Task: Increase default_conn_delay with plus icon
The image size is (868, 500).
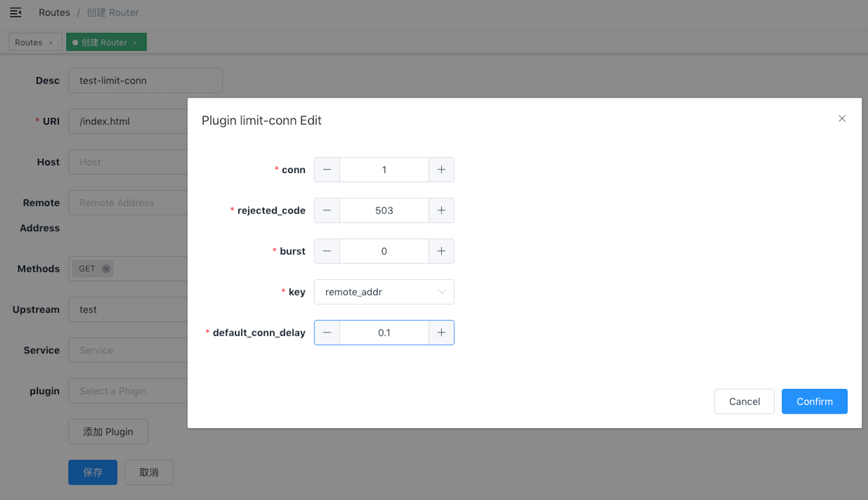Action: coord(441,332)
